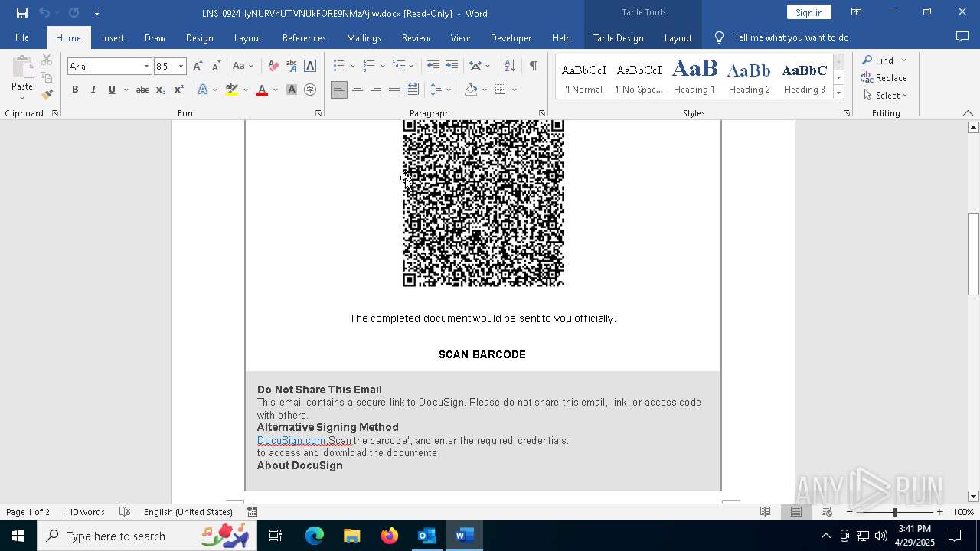This screenshot has width=980, height=551.
Task: Center align the paragraph
Action: click(358, 90)
